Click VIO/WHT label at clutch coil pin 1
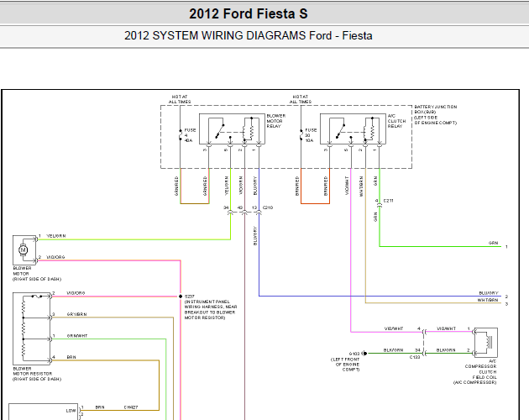This screenshot has height=420, width=529. pos(446,328)
